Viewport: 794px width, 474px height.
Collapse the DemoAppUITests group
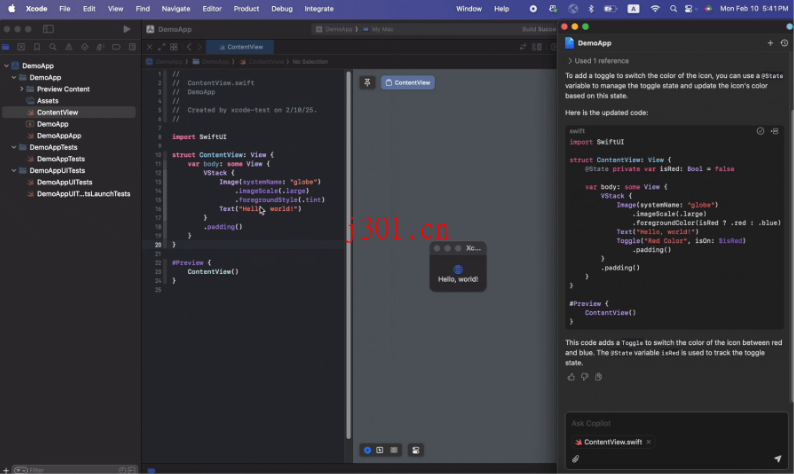click(14, 171)
